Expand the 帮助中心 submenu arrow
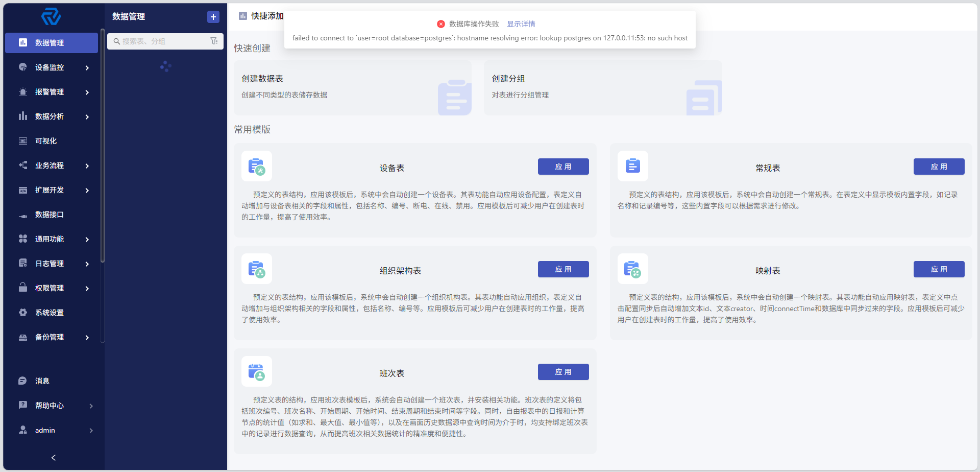The image size is (980, 472). [91, 406]
